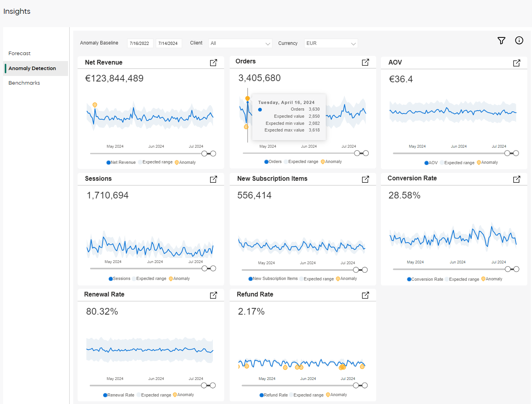Screen dimensions: 532x404
Task: Go to Benchmarks page
Action: pyautogui.click(x=24, y=83)
